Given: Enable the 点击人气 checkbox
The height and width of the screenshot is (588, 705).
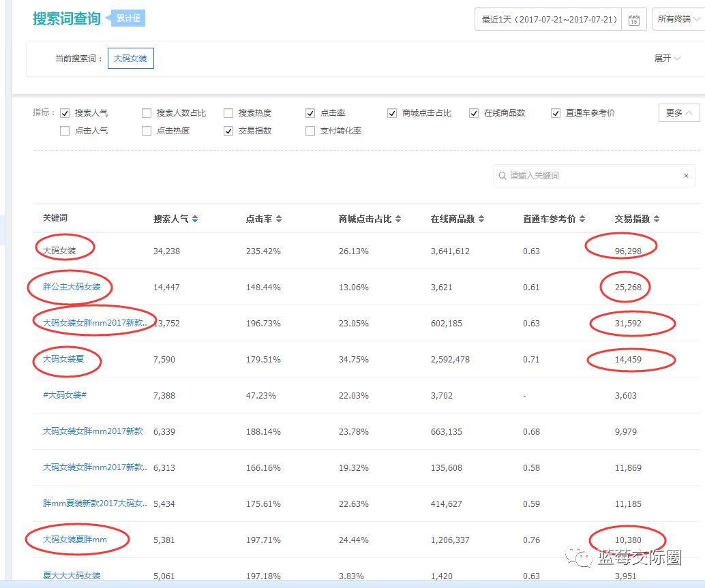Looking at the screenshot, I should click(65, 131).
